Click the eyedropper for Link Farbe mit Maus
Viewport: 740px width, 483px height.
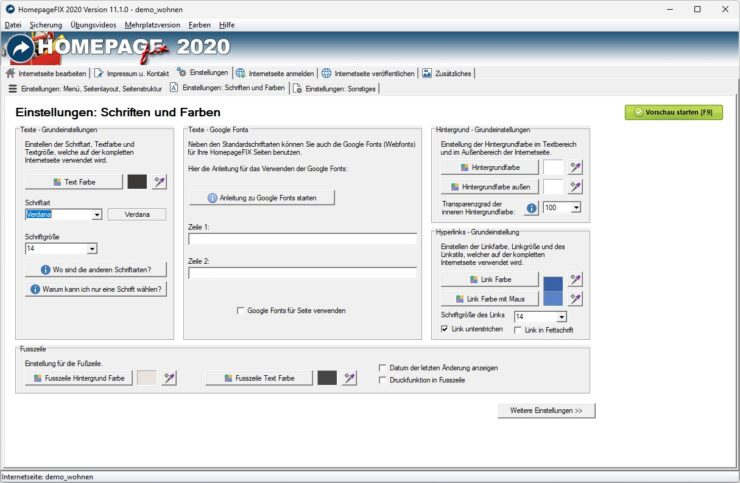[x=575, y=299]
